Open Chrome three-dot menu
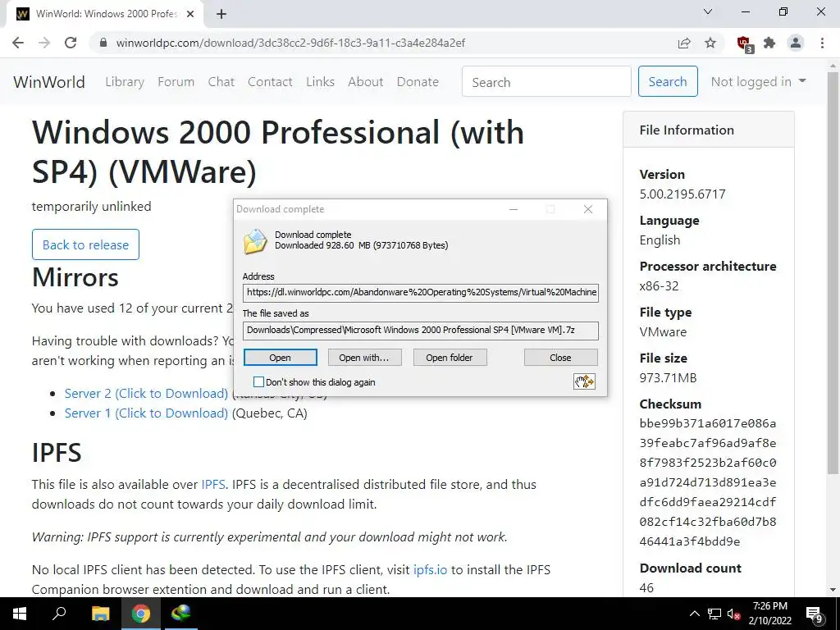840x630 pixels. point(822,43)
